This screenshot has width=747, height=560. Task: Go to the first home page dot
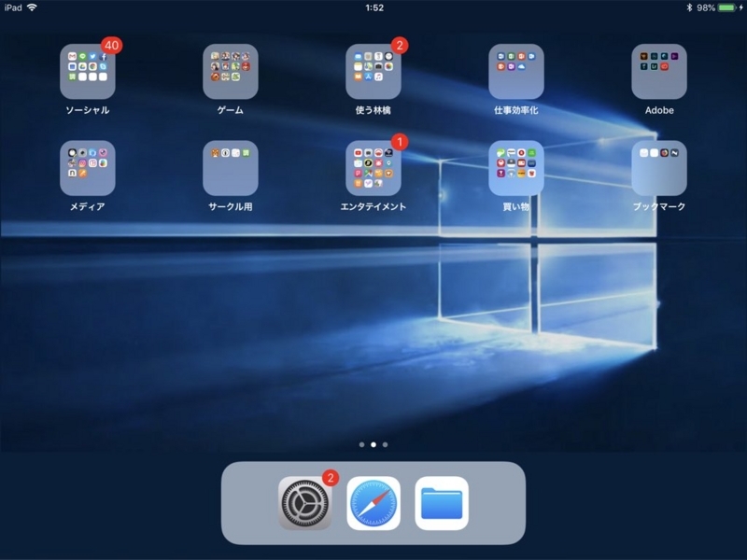[x=361, y=445]
